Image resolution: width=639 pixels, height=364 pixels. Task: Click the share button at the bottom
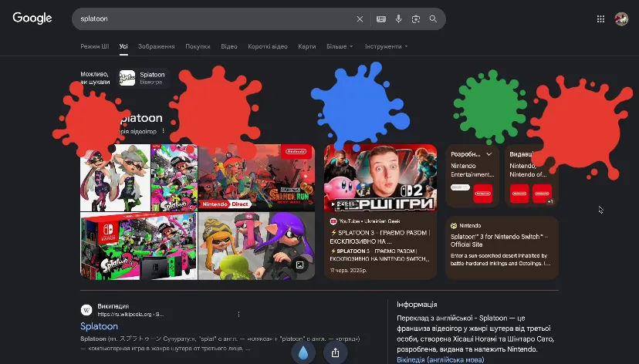click(335, 352)
